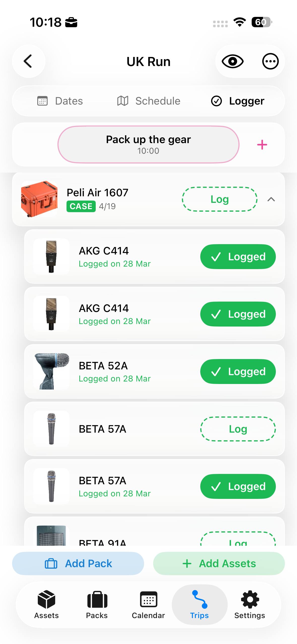Screen dimensions: 297x644
Task: Open the more options ellipsis menu
Action: pos(270,61)
